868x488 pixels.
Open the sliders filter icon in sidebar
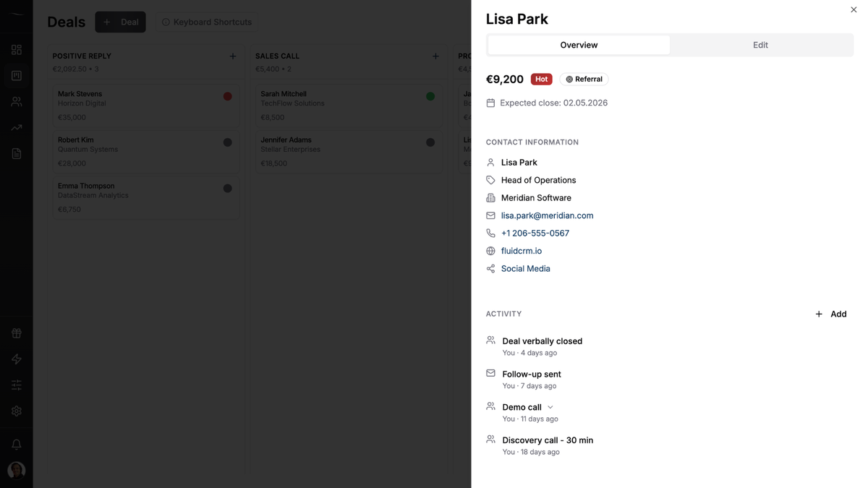(x=16, y=385)
